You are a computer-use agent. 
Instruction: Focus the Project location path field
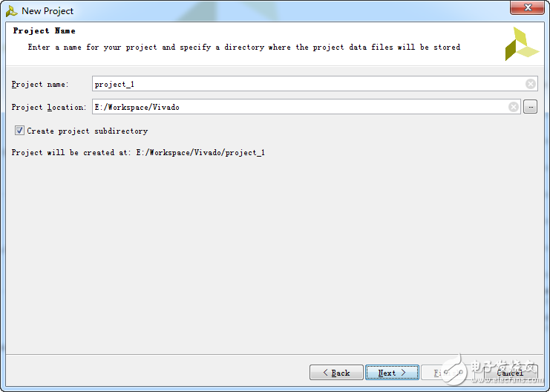point(297,107)
